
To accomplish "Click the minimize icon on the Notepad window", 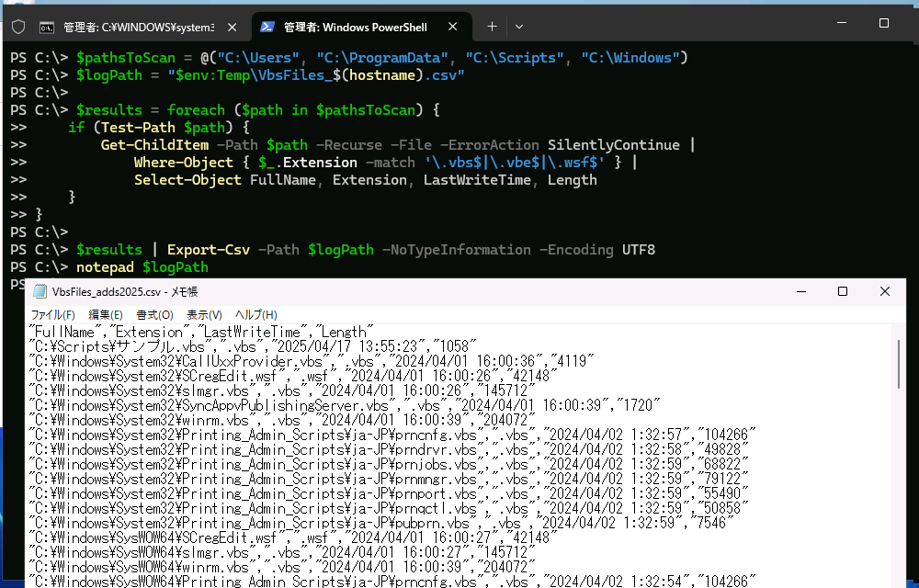I will coord(800,290).
